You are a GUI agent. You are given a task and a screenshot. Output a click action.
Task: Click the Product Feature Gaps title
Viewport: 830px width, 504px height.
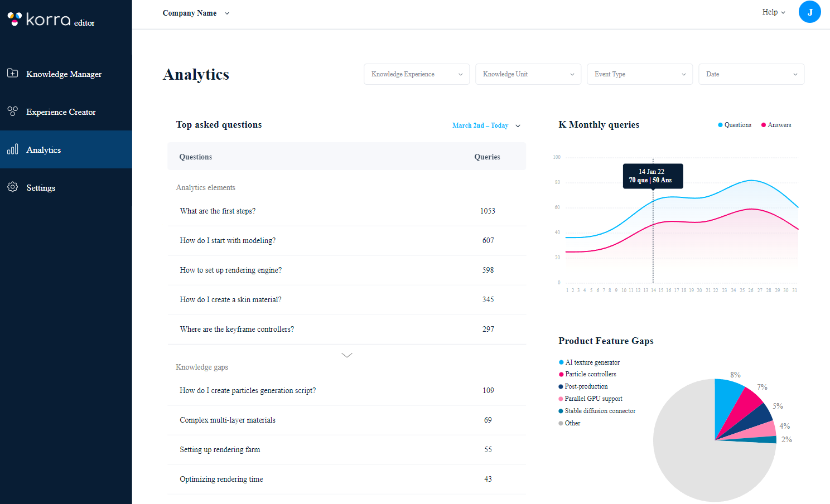pyautogui.click(x=606, y=341)
